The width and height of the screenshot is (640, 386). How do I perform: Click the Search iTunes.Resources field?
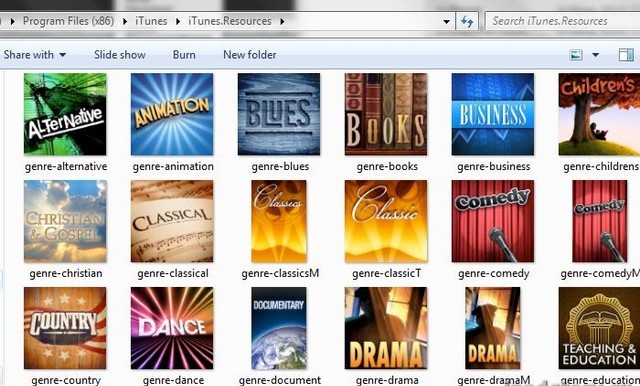pos(562,21)
